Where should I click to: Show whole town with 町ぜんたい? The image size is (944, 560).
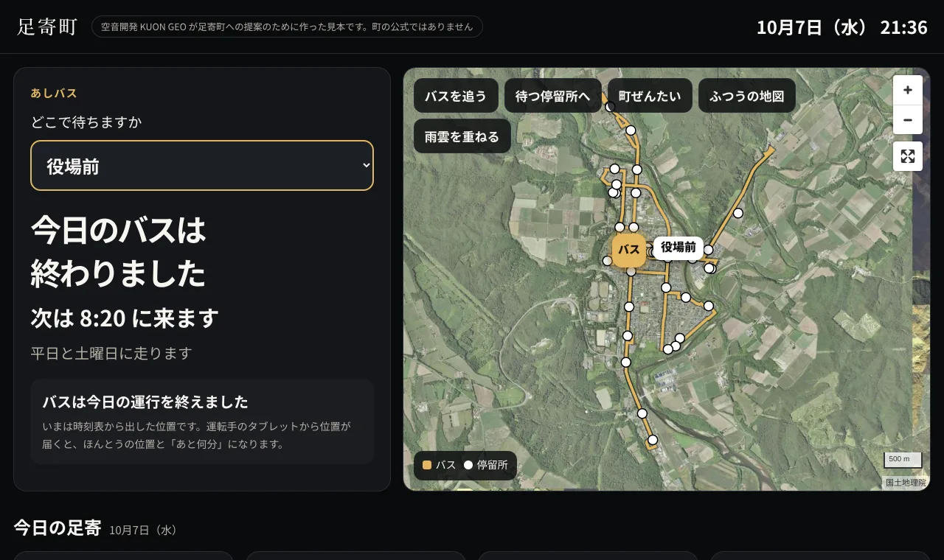pyautogui.click(x=650, y=96)
